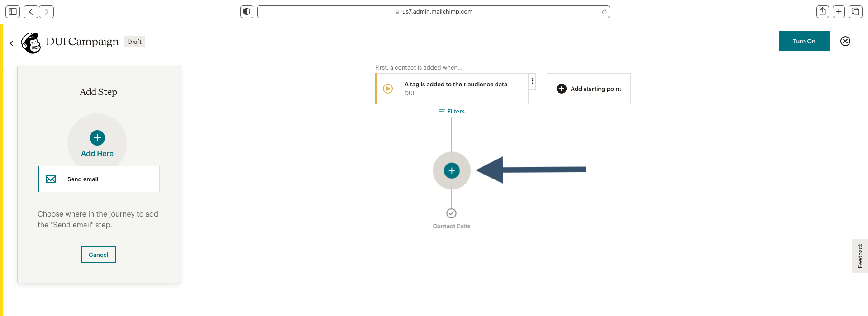Viewport: 868px width, 316px height.
Task: Go forward in browser history
Action: point(47,12)
